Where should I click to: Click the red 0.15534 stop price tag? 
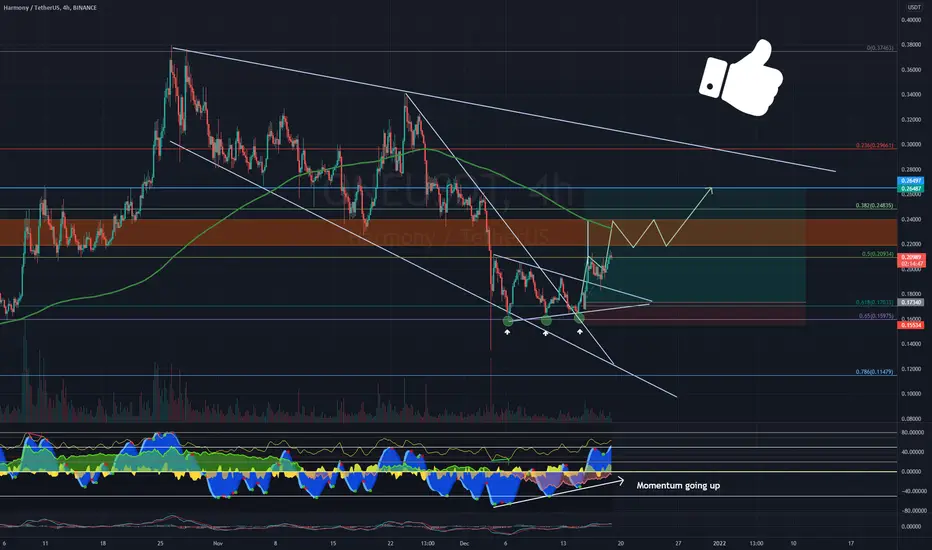click(911, 325)
